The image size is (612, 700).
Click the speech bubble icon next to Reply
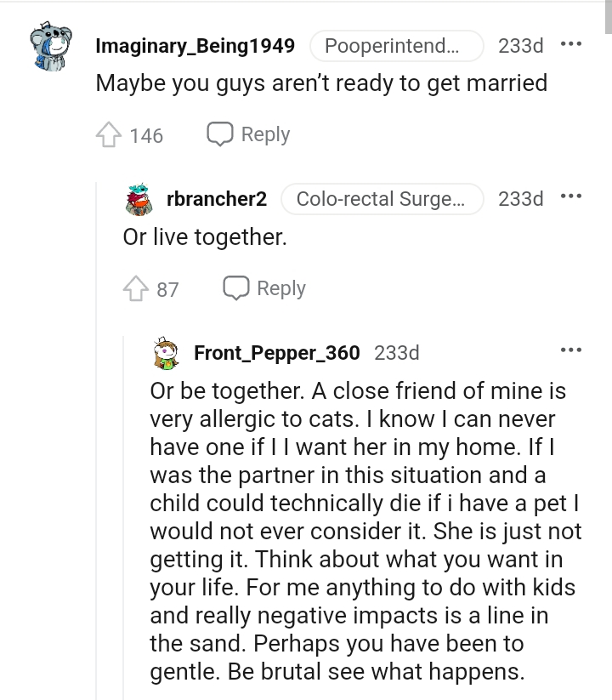click(219, 134)
